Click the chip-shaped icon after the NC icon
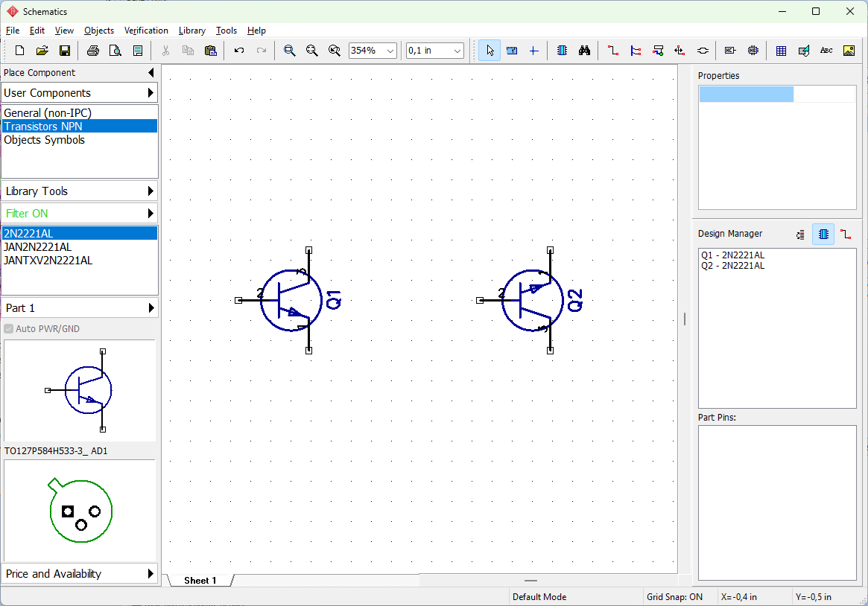The width and height of the screenshot is (868, 606). (753, 51)
